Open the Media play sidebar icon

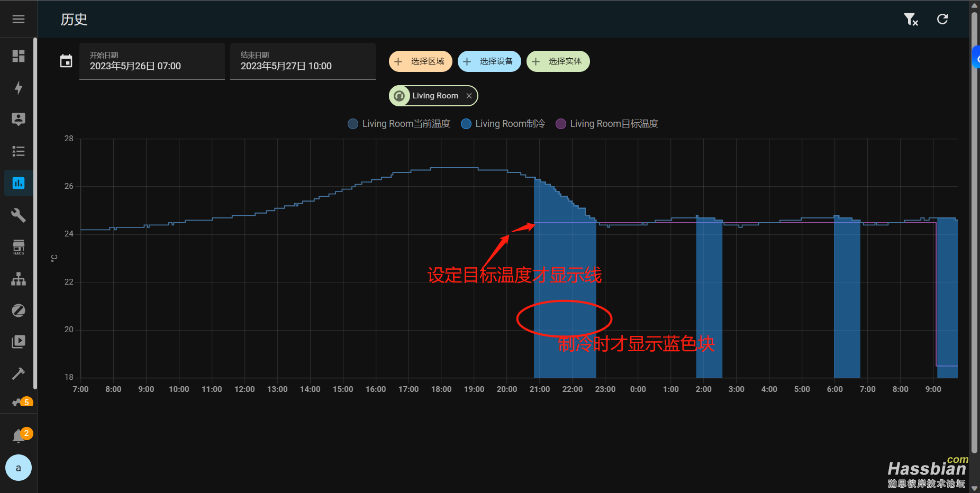tap(19, 342)
